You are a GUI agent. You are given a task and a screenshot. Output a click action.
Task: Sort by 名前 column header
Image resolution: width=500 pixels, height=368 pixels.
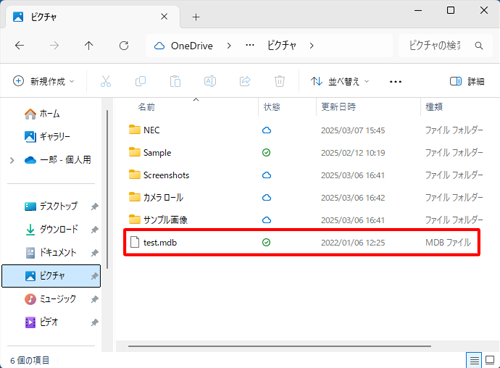(147, 107)
